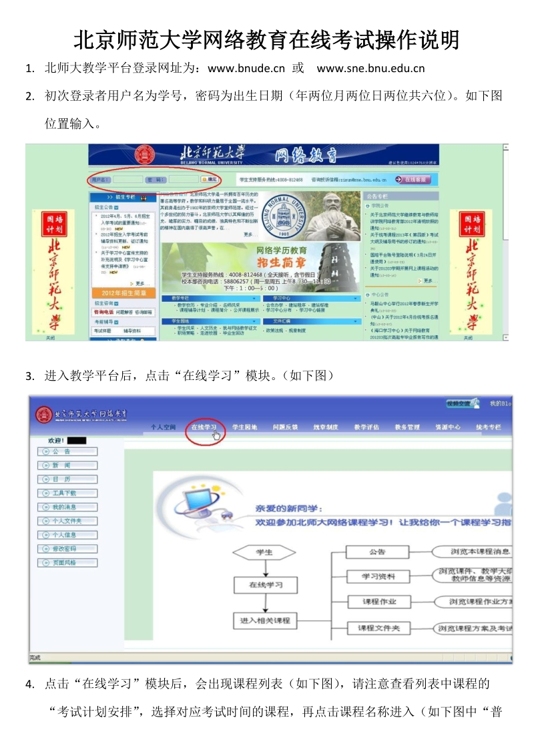Click the 学习资料 flowchart box
Viewport: 534px width, 756px height.
pos(378,576)
